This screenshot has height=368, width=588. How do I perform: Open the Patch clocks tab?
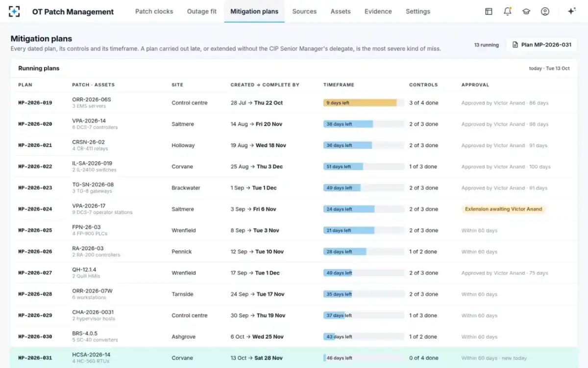pyautogui.click(x=154, y=11)
